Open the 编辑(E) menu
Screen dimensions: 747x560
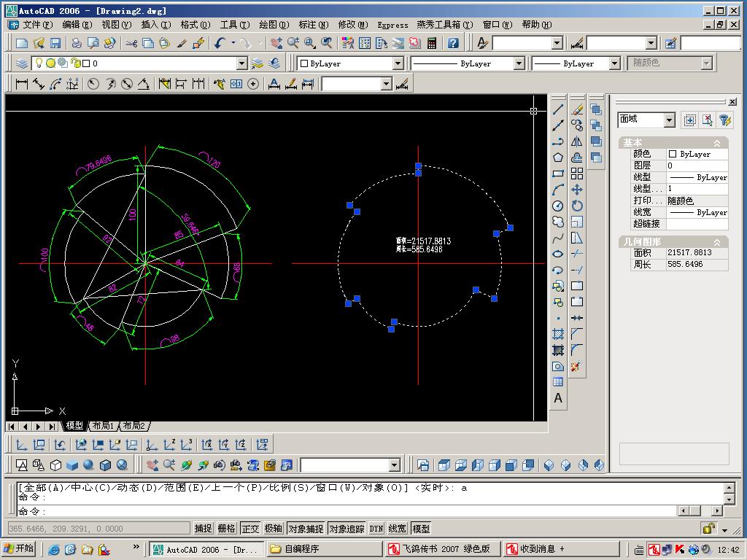pyautogui.click(x=77, y=24)
